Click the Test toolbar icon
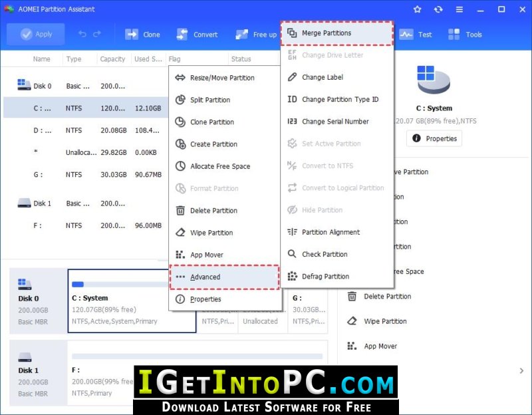Image resolution: width=532 pixels, height=415 pixels. point(406,35)
